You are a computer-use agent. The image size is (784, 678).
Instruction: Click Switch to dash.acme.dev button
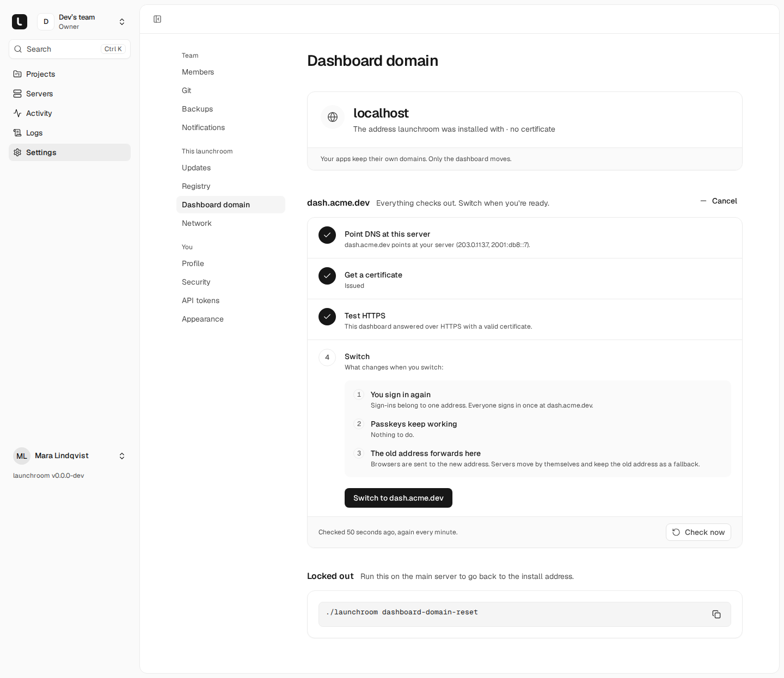[399, 498]
